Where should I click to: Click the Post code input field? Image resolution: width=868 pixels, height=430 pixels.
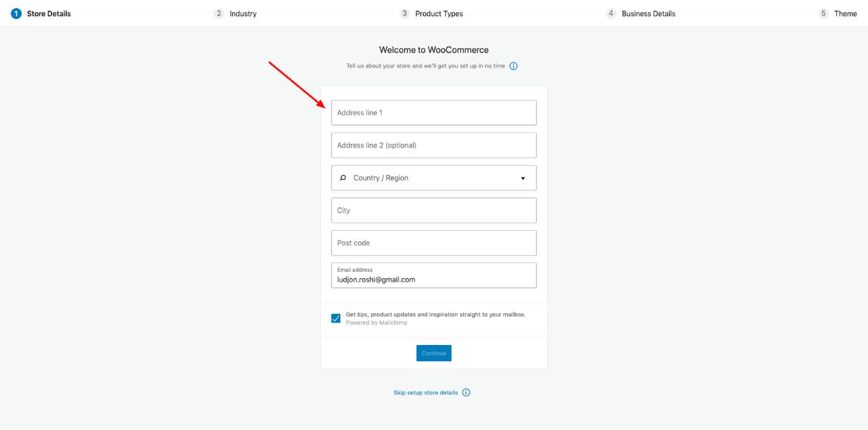pos(434,243)
